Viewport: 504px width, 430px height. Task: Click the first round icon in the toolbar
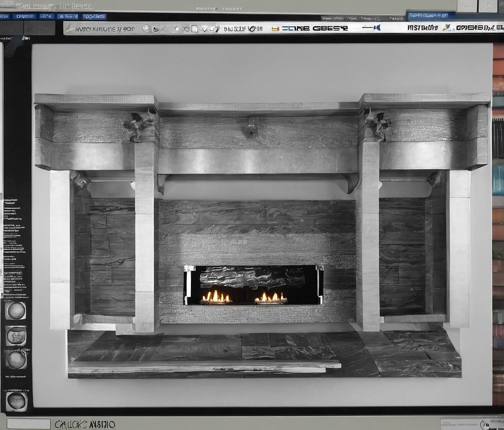(146, 28)
